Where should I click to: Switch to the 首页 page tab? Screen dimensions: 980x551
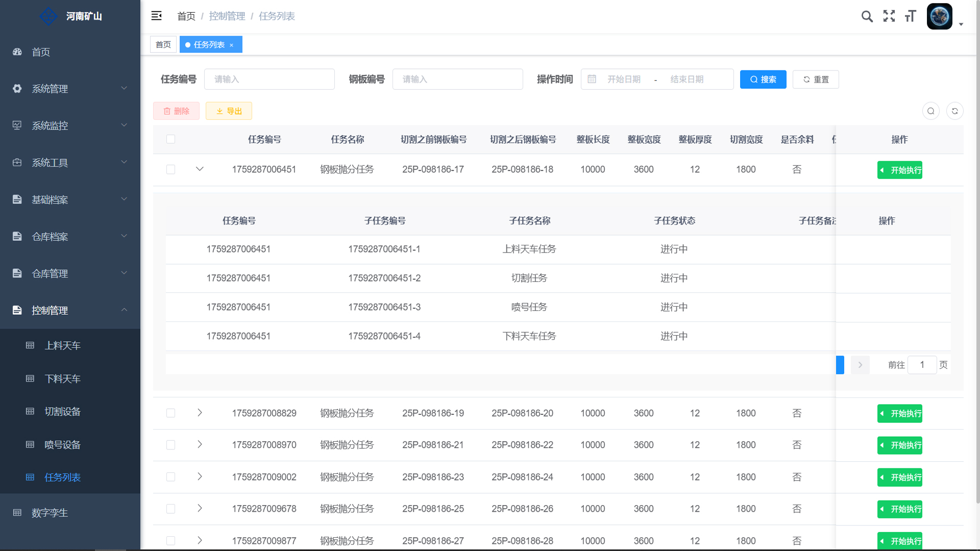(x=163, y=45)
